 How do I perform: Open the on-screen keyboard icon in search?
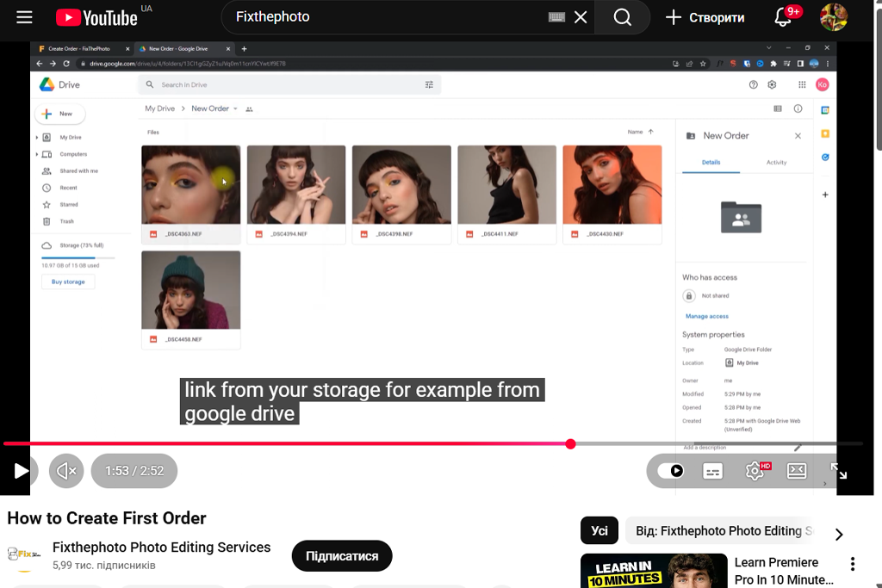(556, 17)
